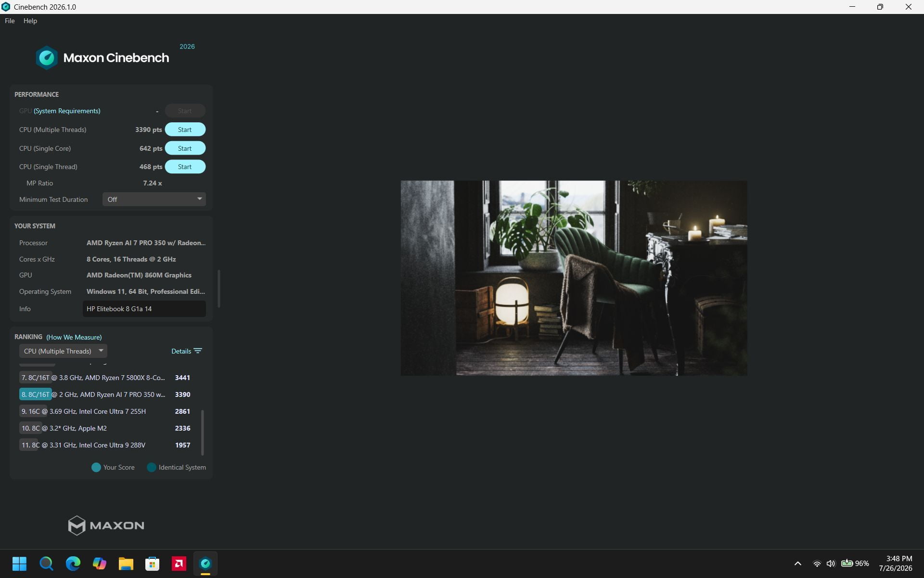Start the CPU Single Core benchmark

[185, 148]
